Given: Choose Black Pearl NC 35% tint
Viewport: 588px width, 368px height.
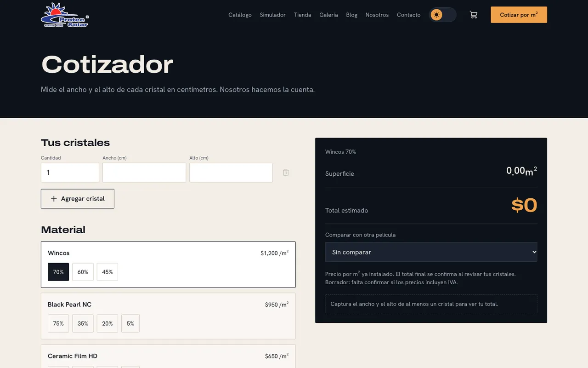Looking at the screenshot, I should click(83, 323).
